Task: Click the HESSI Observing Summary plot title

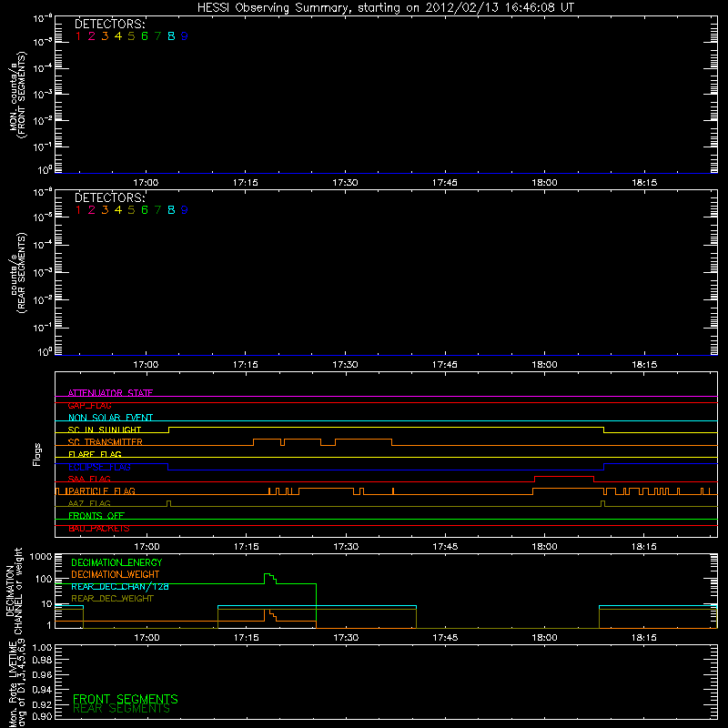Action: coord(385,8)
